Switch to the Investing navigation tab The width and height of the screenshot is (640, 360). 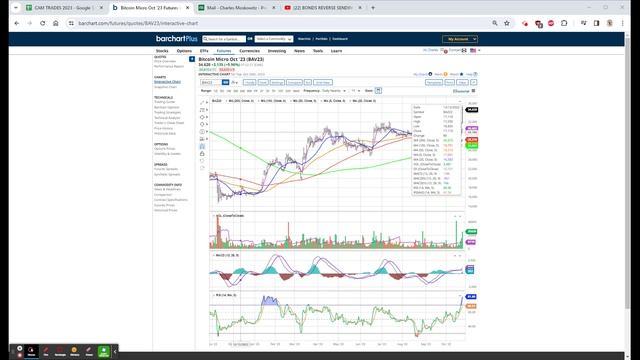(x=277, y=51)
